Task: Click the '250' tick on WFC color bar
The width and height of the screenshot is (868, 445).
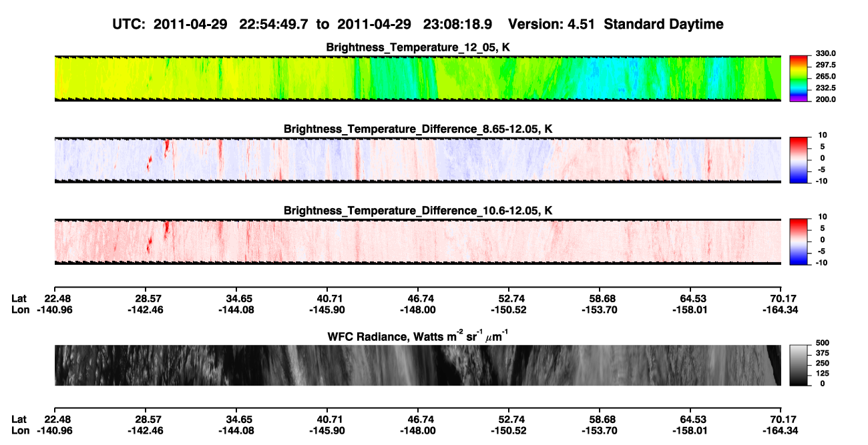Action: pyautogui.click(x=822, y=363)
